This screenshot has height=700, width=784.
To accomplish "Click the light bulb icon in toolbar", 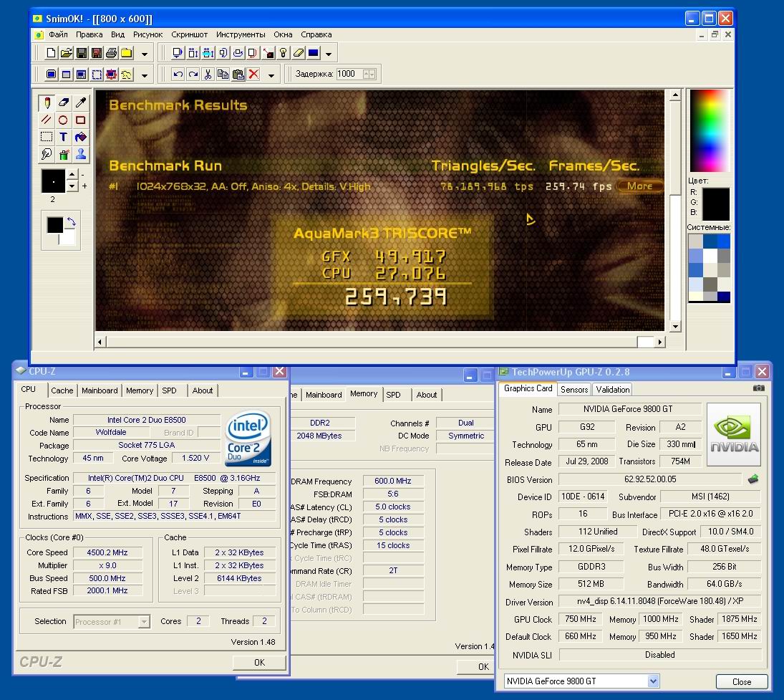I will pos(283,53).
